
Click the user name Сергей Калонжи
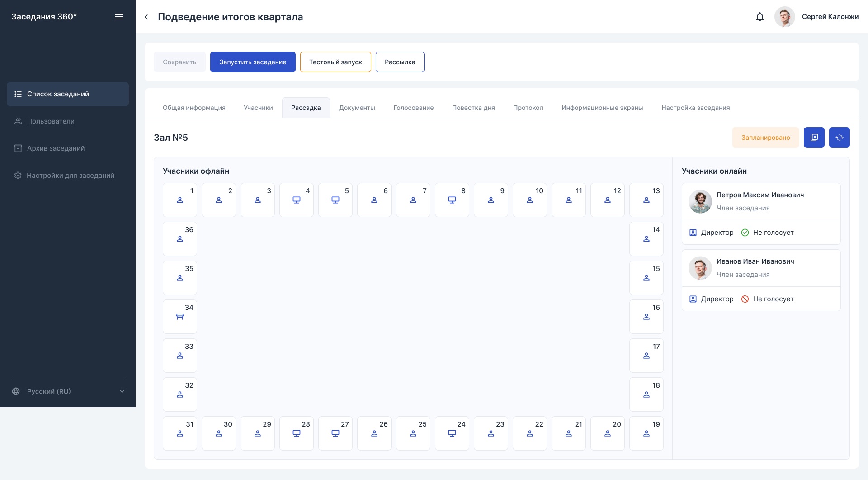(x=830, y=17)
